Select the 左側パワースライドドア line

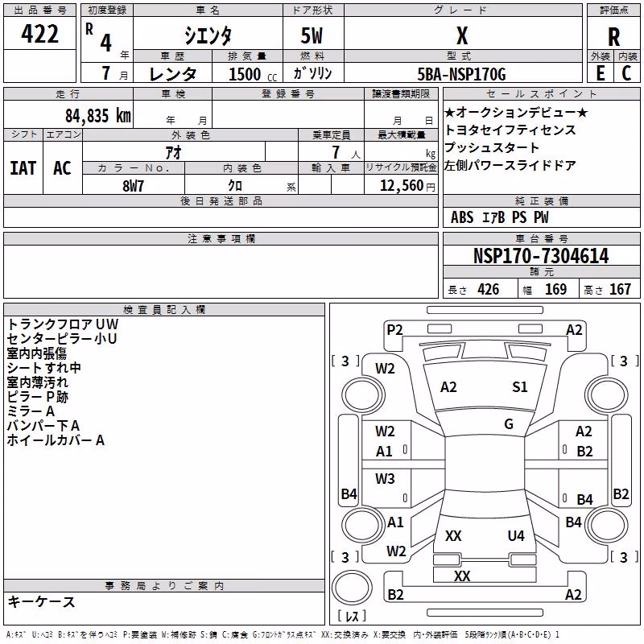510,165
